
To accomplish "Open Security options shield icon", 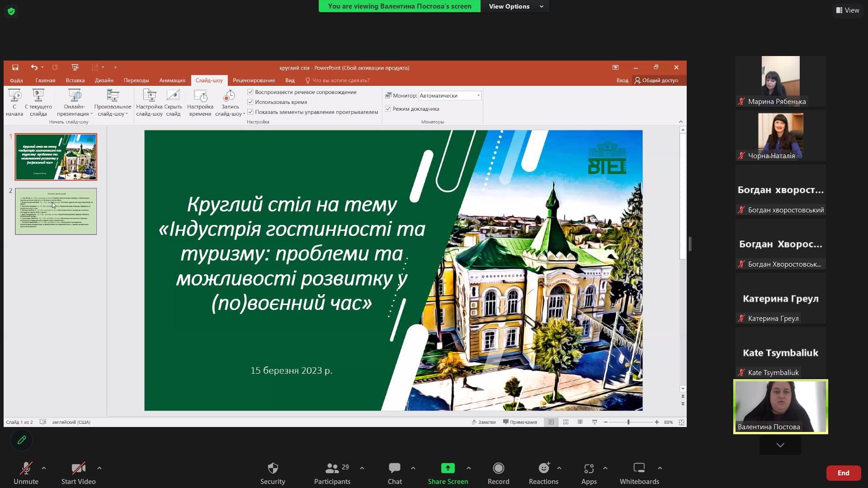I will 273,468.
